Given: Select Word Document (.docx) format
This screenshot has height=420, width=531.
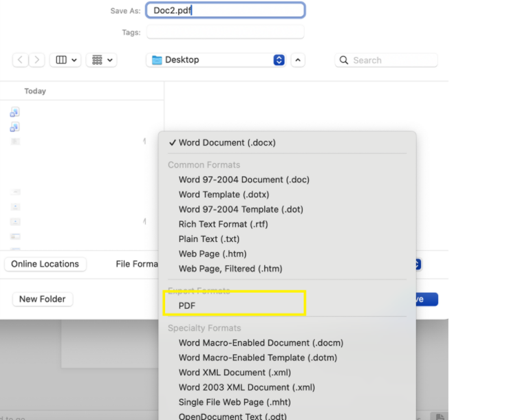Looking at the screenshot, I should click(288, 143).
